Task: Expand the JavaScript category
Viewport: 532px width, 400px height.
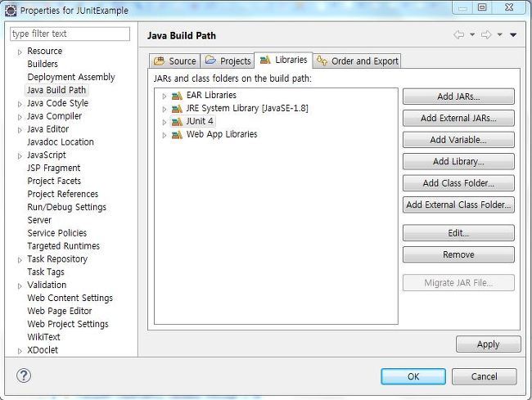Action: (x=20, y=156)
